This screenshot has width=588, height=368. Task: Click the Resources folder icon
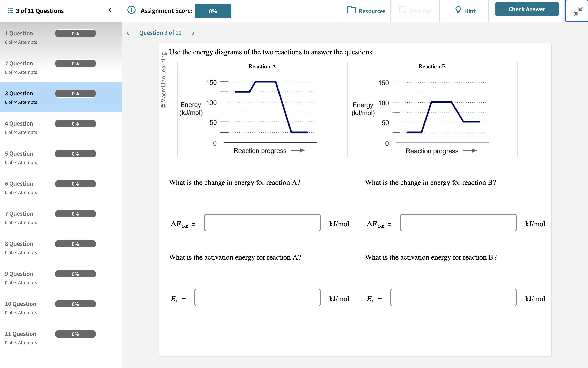coord(352,10)
